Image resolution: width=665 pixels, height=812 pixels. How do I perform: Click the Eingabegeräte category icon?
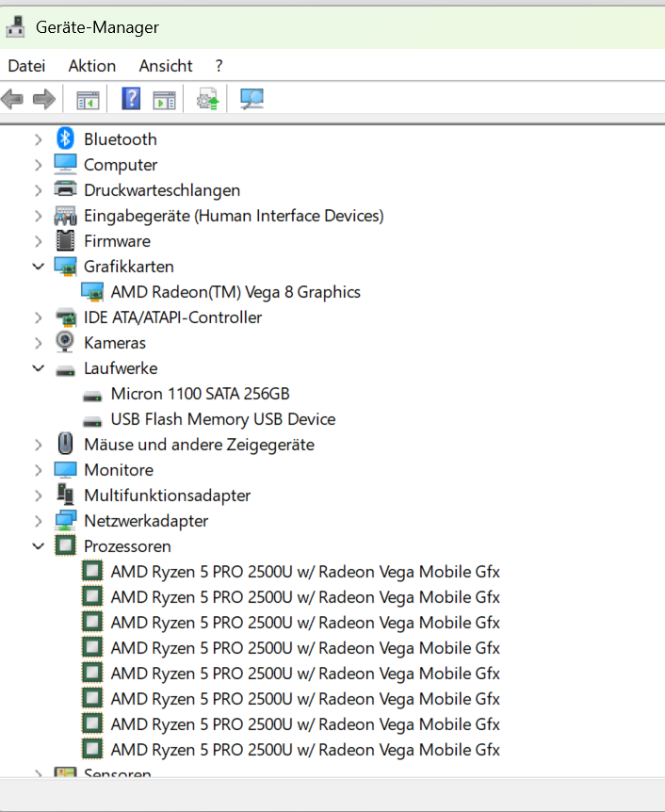click(65, 216)
